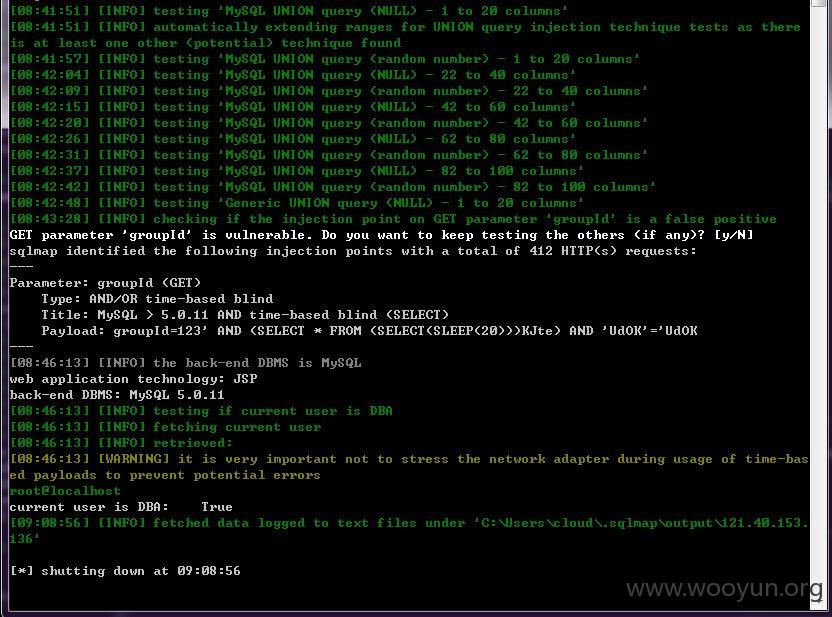Click the 'Generic UNION query (NULL) - 1 to 20 columns' line

point(297,203)
